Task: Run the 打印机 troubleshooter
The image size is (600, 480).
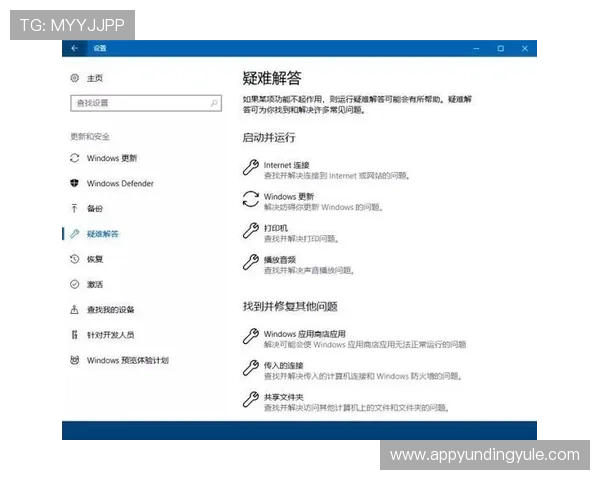Action: point(276,228)
